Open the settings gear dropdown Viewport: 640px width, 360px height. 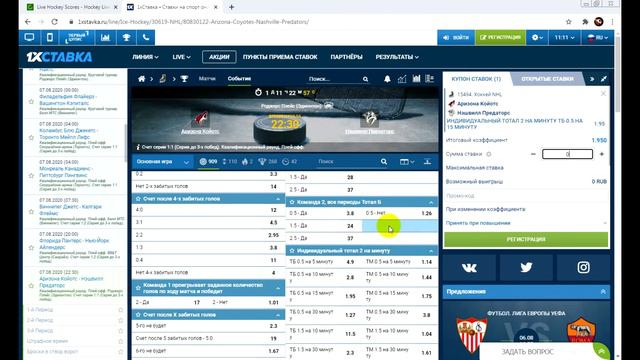pos(537,38)
